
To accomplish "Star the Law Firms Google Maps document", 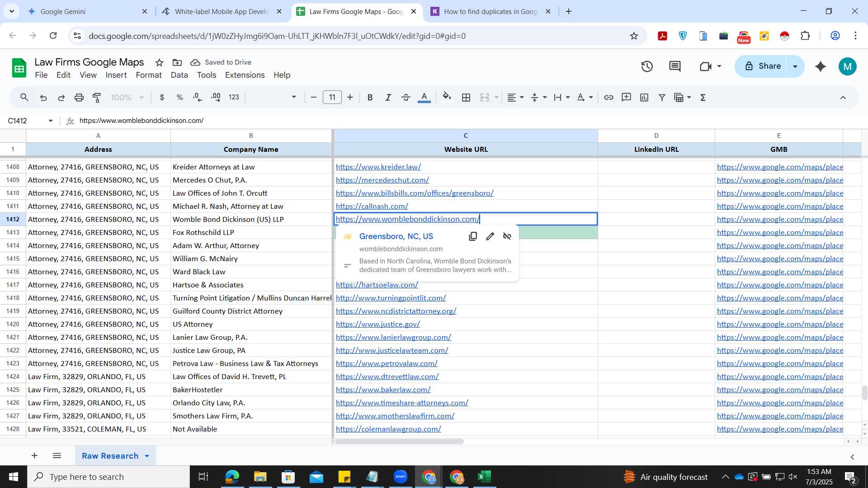I will tap(159, 62).
